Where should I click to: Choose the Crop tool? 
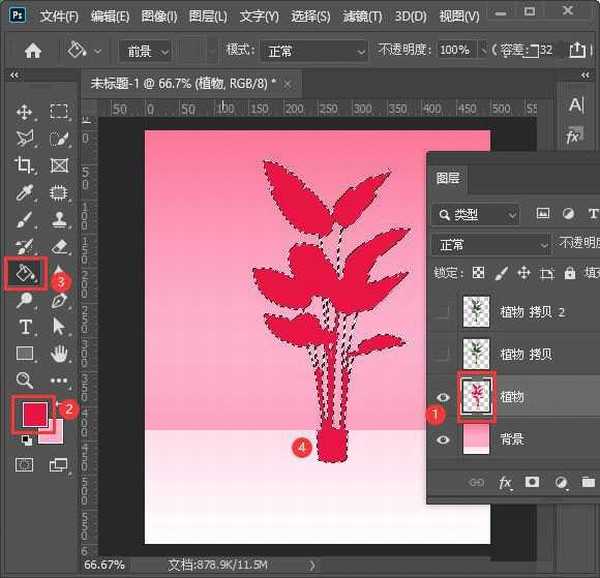(x=25, y=165)
